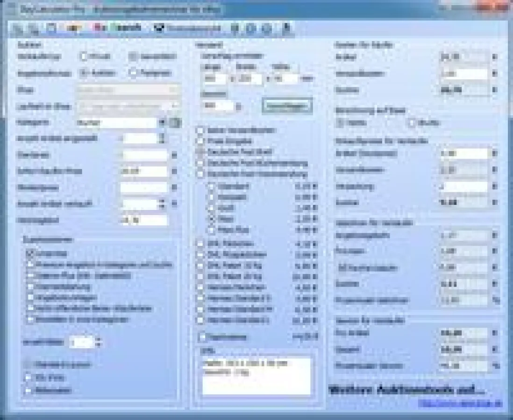Open the website link at the bottom right

[x=460, y=403]
